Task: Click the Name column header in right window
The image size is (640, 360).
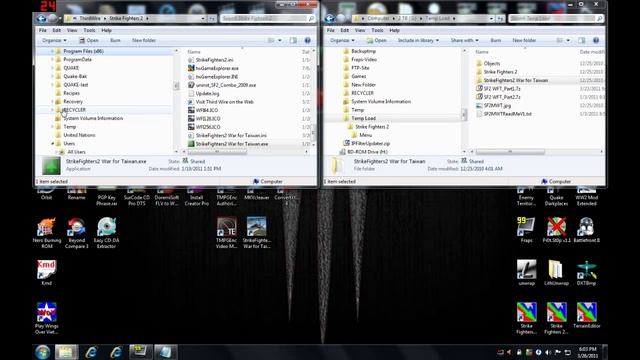Action: tap(482, 52)
